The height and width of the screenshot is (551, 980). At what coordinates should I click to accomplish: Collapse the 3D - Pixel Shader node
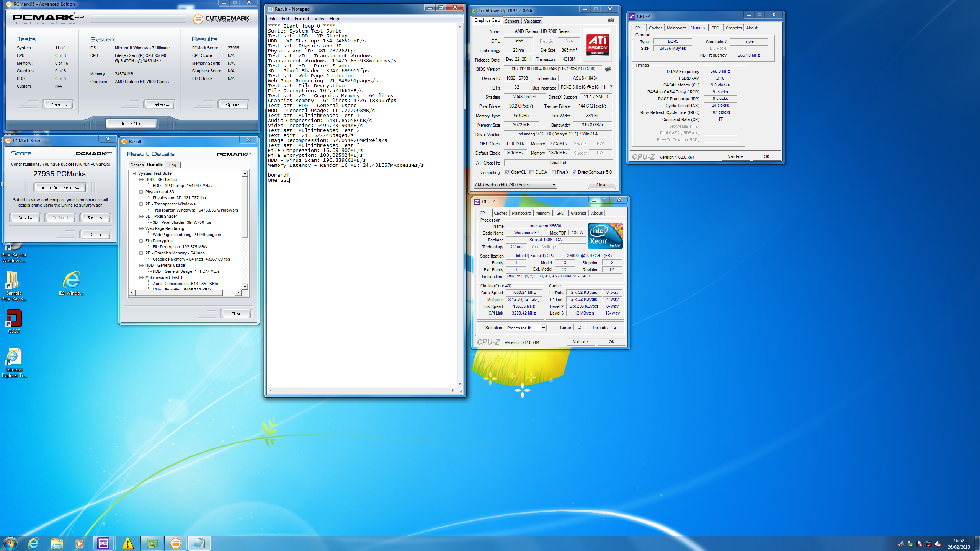pyautogui.click(x=141, y=216)
